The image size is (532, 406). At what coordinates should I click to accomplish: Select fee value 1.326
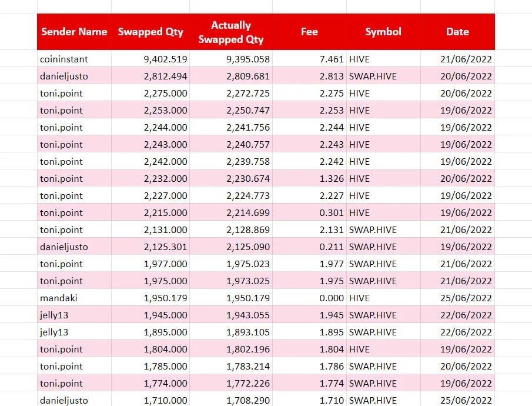coord(309,178)
